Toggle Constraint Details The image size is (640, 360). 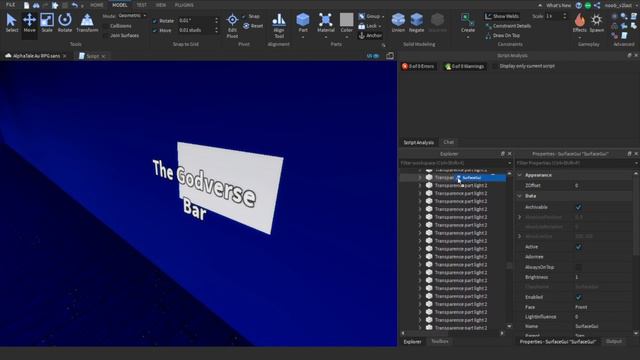(x=508, y=26)
